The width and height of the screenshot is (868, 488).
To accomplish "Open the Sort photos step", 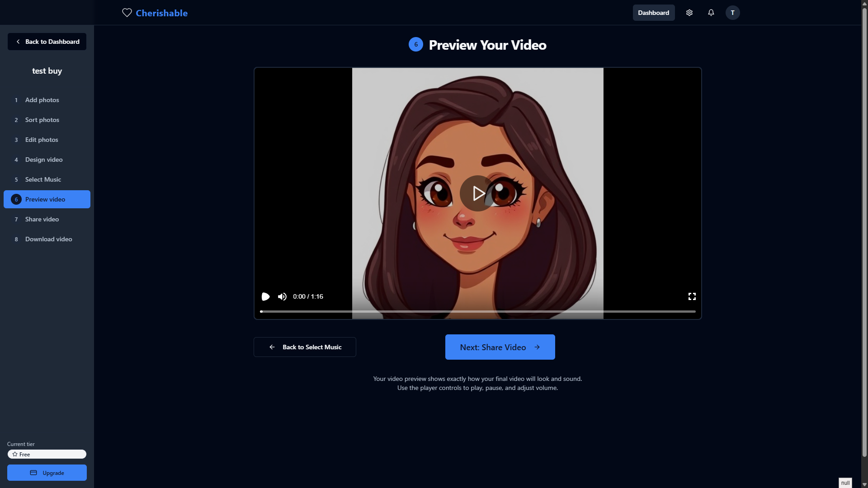I will coord(42,120).
